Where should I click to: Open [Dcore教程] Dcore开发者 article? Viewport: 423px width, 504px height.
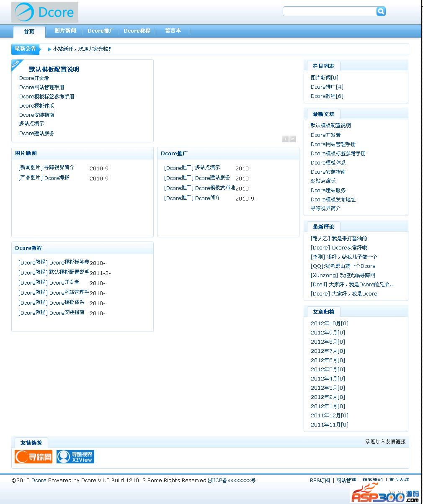[x=49, y=283]
